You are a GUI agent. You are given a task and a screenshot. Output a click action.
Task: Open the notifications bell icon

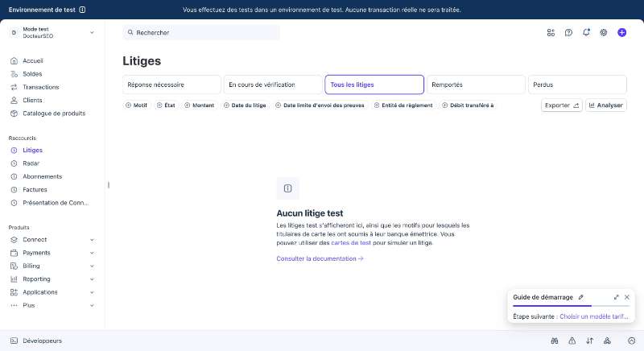(x=586, y=32)
